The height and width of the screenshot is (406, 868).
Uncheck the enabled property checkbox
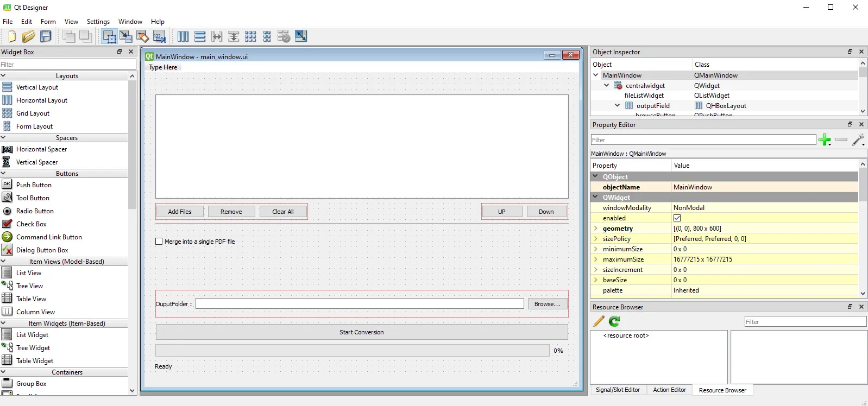point(677,218)
